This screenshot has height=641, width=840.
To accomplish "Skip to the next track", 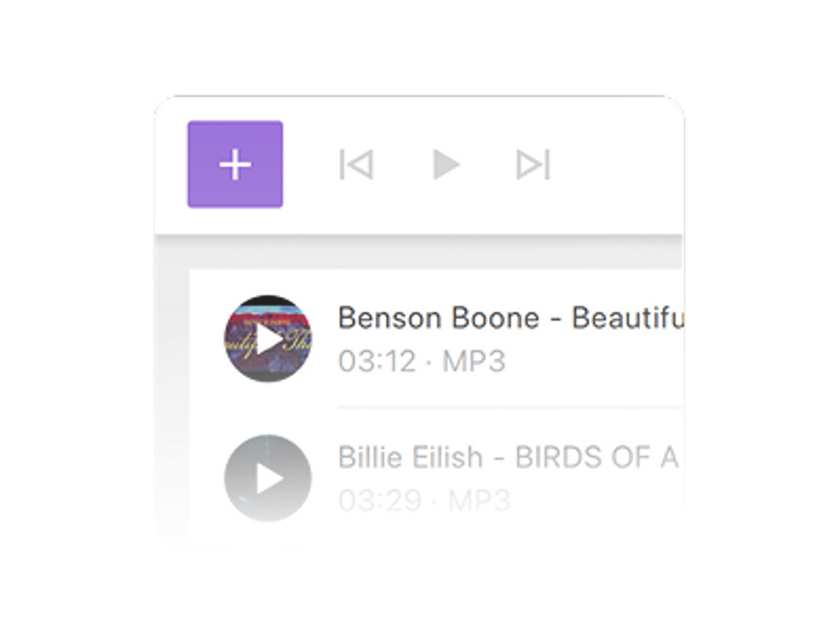I will 533,164.
